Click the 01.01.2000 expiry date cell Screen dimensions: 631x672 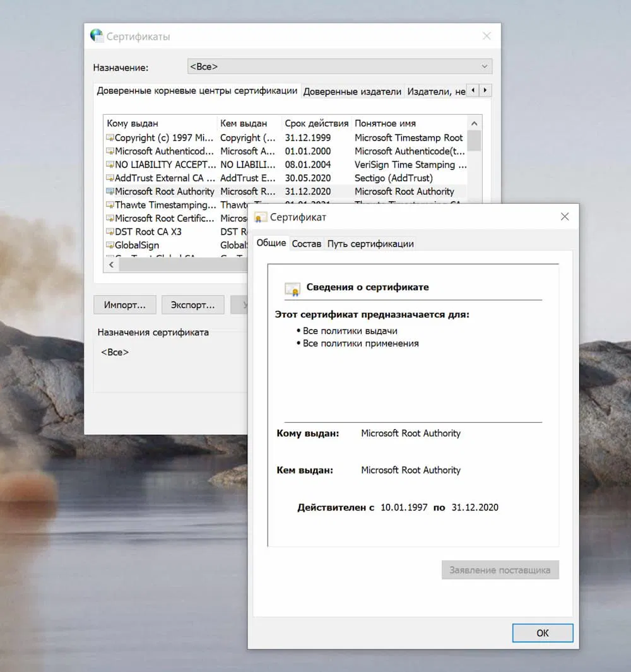coord(308,151)
